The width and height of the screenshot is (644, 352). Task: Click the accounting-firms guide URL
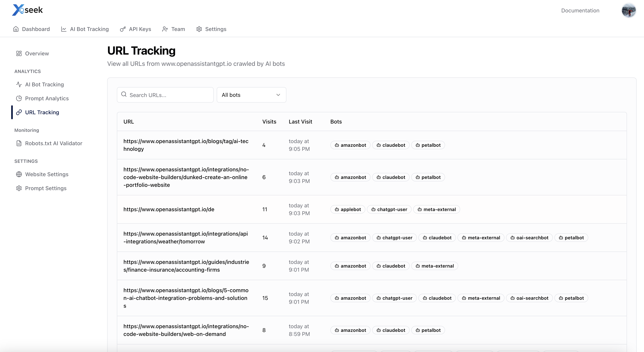pos(186,266)
